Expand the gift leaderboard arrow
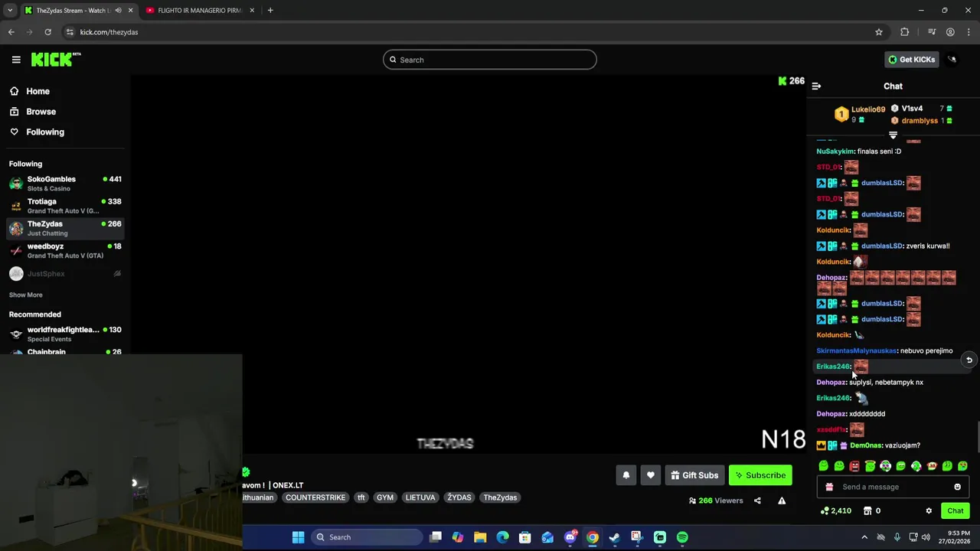 click(x=893, y=135)
